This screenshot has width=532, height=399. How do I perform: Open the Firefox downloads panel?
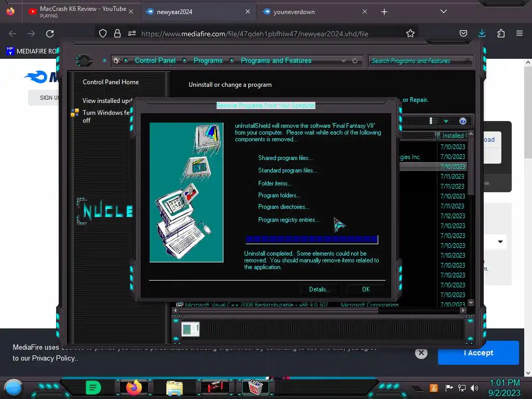(x=482, y=33)
